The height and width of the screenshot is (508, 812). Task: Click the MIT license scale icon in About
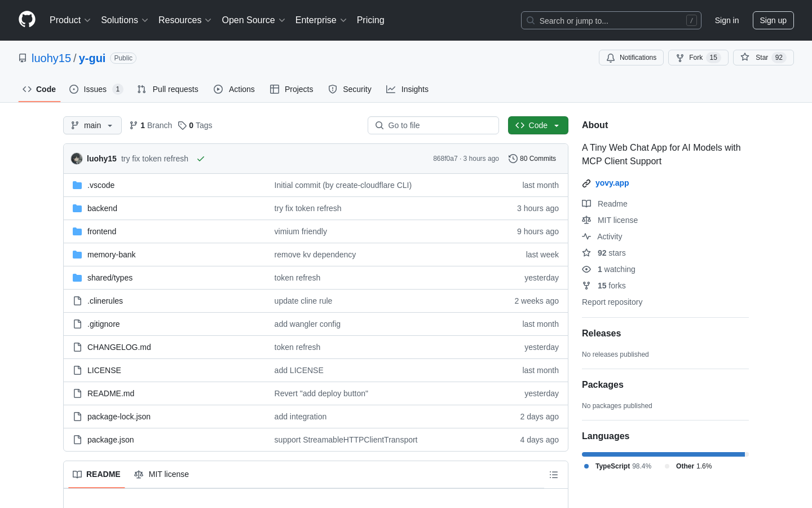tap(586, 220)
